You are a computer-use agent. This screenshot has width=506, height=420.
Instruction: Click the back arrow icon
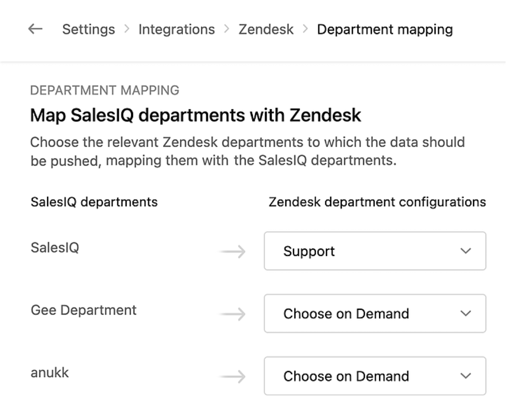coord(36,29)
